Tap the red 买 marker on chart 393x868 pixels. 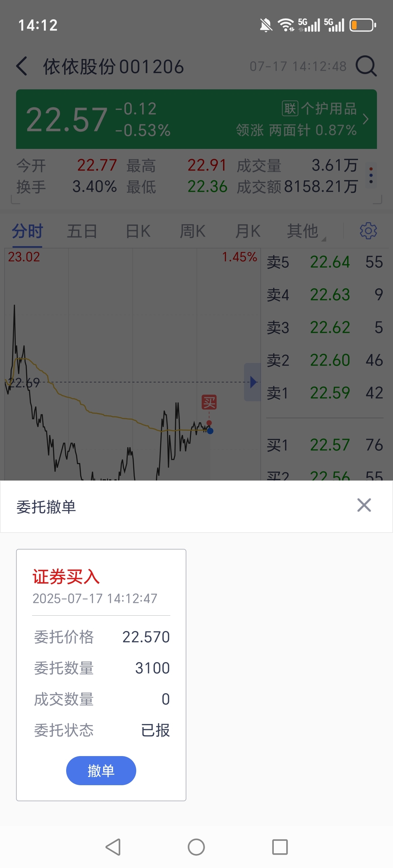[209, 402]
